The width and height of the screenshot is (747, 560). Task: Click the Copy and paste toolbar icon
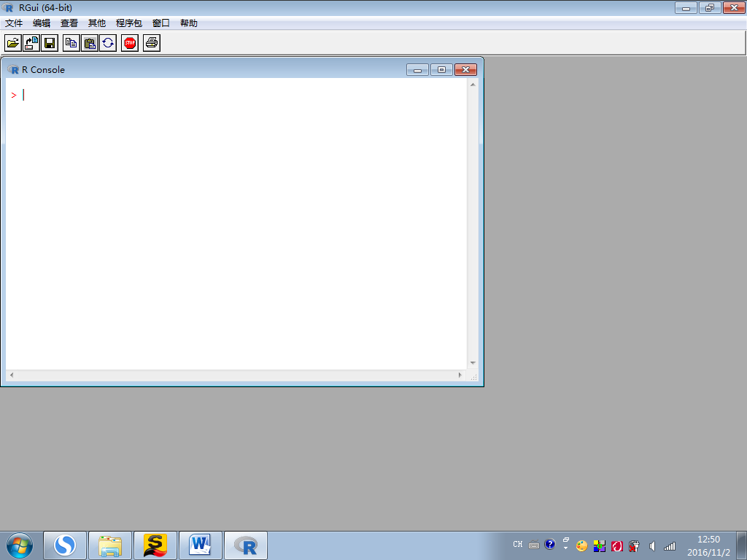(x=108, y=43)
